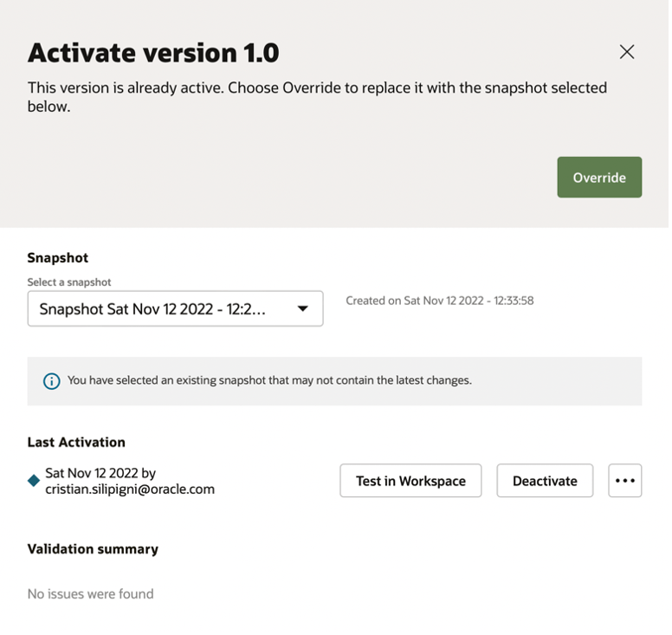Click the Last Activation heading
The height and width of the screenshot is (635, 672).
[76, 442]
